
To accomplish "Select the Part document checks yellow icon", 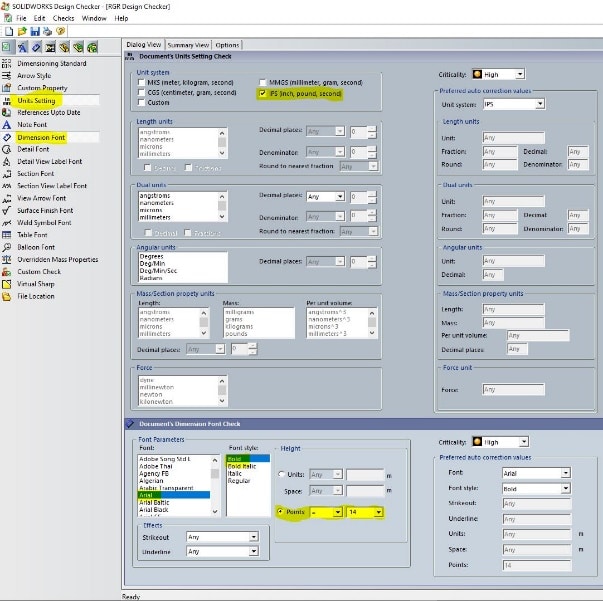I will point(64,47).
